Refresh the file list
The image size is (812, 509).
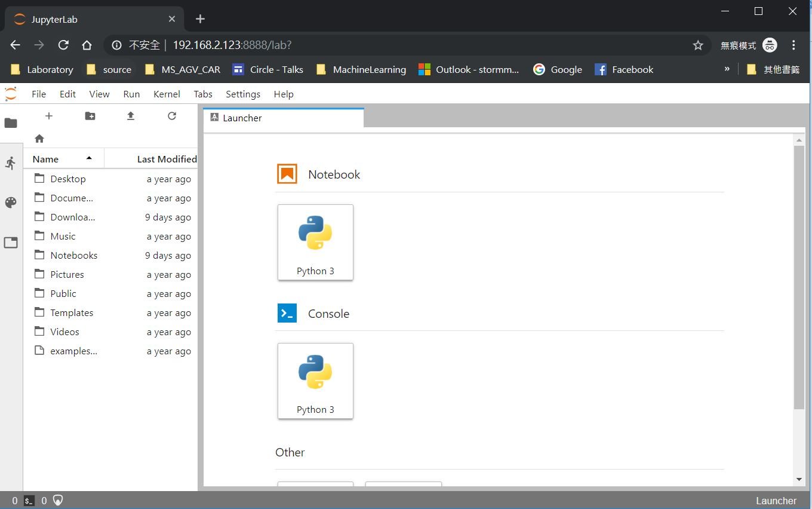coord(172,116)
